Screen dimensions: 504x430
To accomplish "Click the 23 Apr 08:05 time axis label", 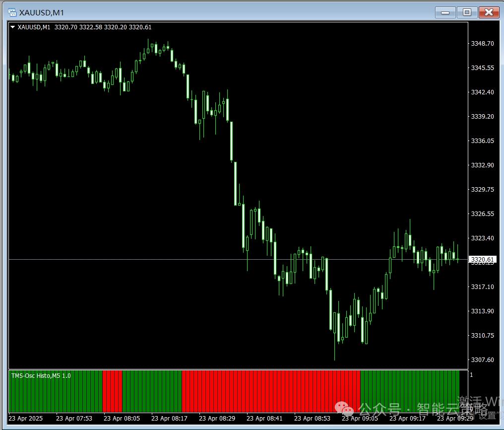I will pyautogui.click(x=122, y=419).
